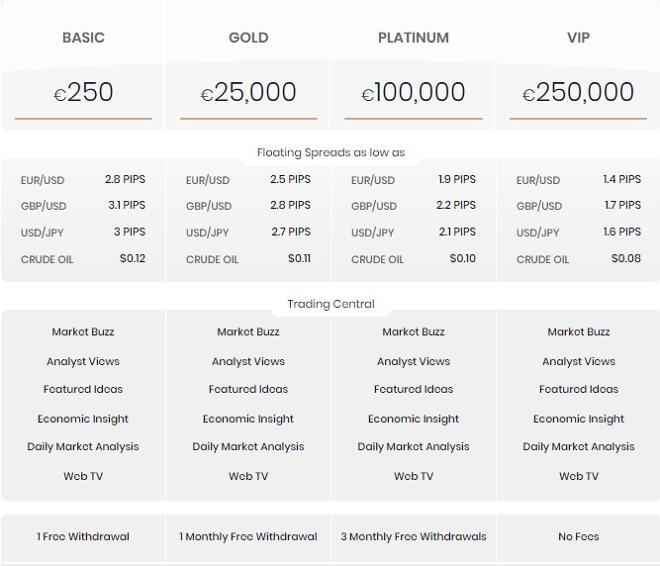Click the €250 minimum deposit amount

[x=83, y=92]
